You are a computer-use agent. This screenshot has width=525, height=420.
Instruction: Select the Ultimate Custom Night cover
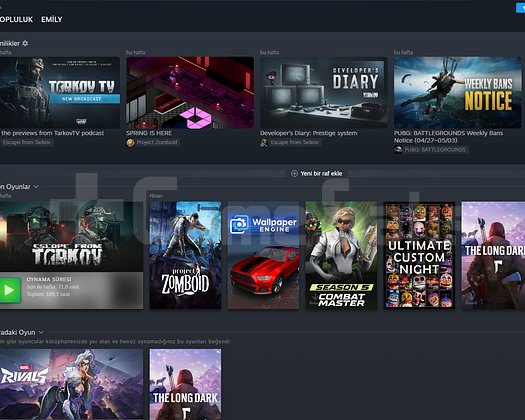(419, 255)
